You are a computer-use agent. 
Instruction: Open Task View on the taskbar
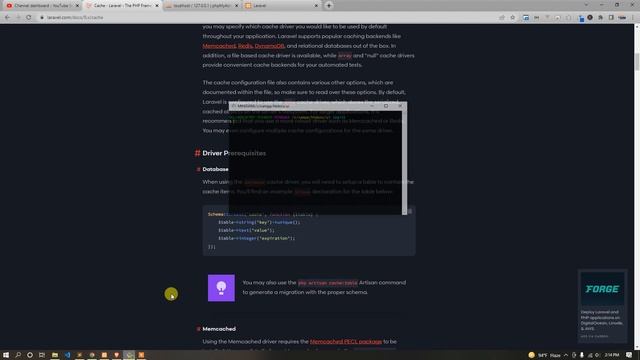[42, 355]
